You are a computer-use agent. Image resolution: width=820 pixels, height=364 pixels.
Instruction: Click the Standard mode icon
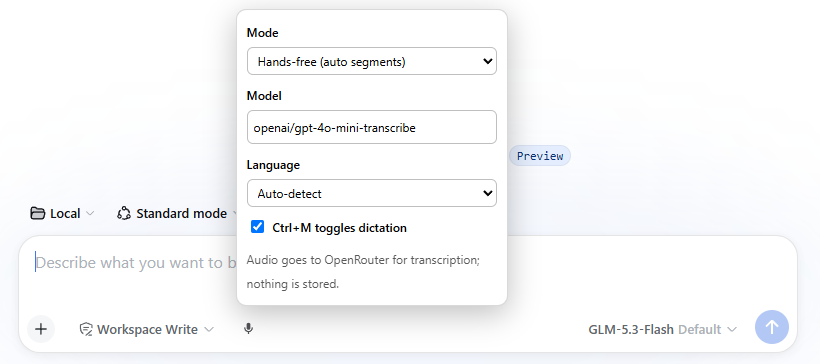click(124, 213)
